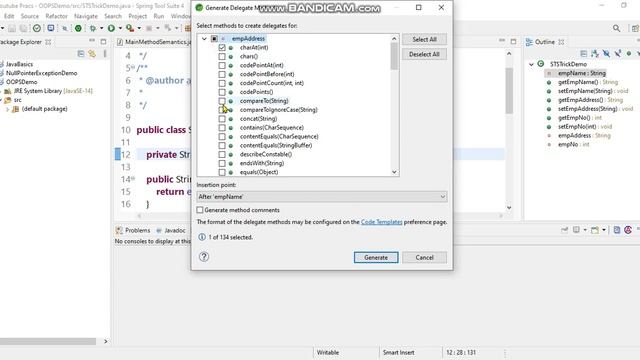Maximize the Package Explorer view
The image size is (640, 360).
tap(103, 42)
